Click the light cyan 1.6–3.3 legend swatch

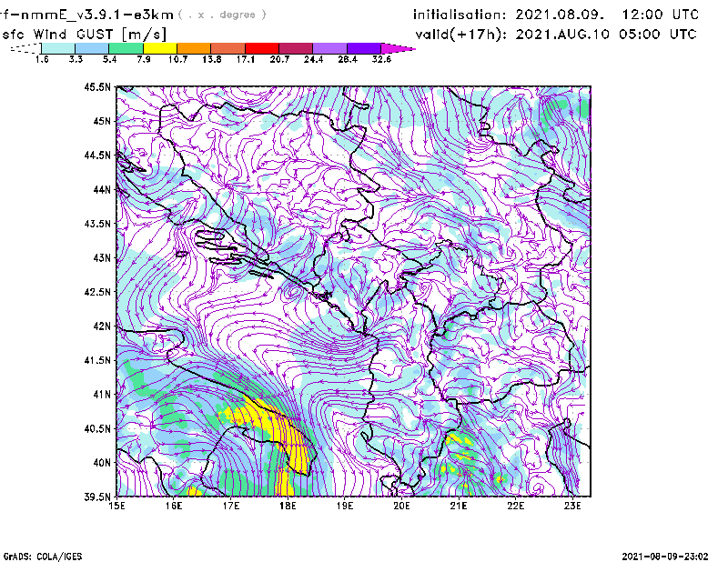58,48
